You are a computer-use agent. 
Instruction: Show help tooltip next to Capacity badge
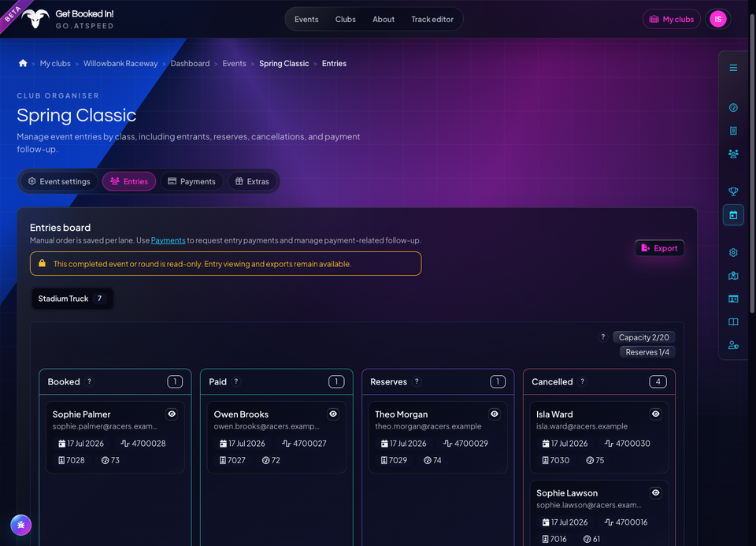tap(602, 337)
